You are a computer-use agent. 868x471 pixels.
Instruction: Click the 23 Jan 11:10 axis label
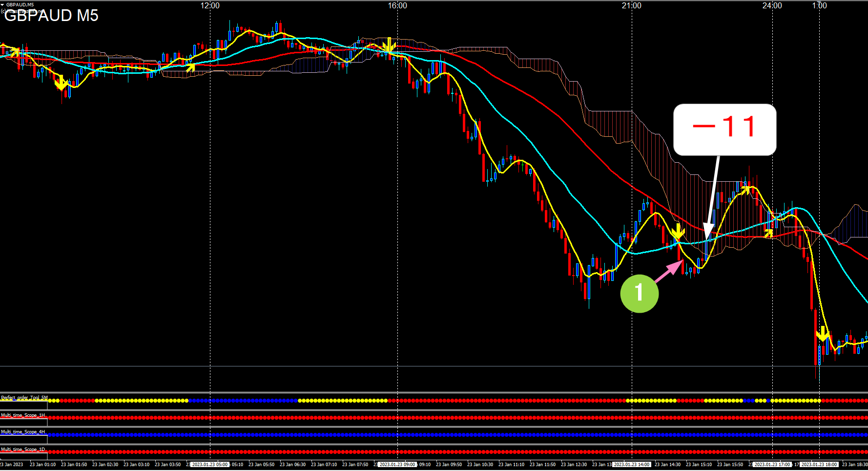pyautogui.click(x=511, y=465)
